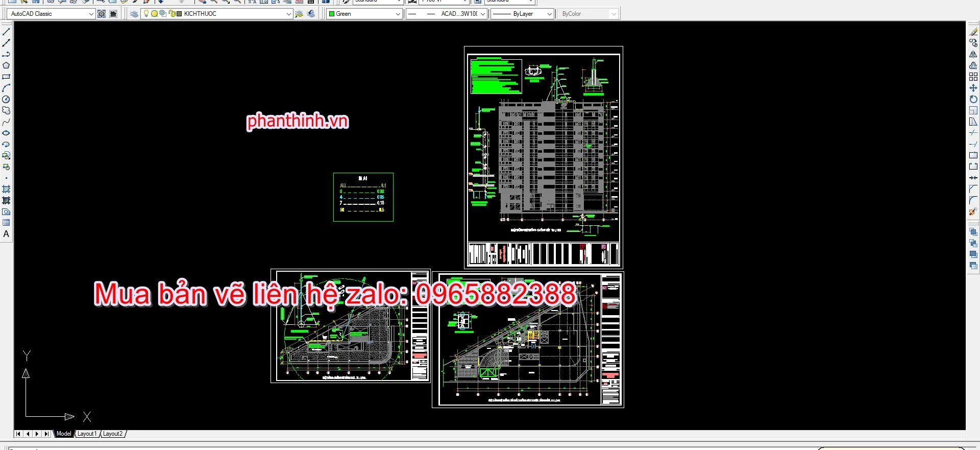Open the ByLayer lineweight dropdown
The width and height of the screenshot is (980, 450).
point(549,14)
